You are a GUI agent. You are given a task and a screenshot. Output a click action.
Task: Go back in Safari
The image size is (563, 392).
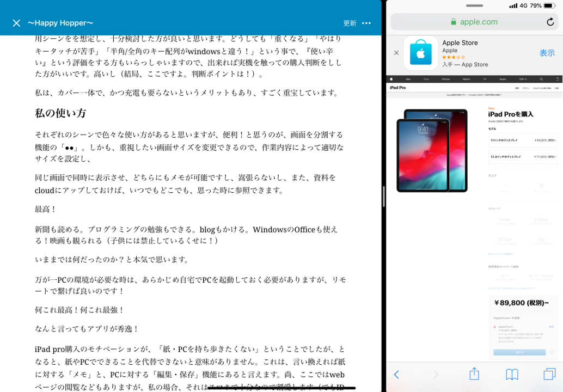[396, 375]
